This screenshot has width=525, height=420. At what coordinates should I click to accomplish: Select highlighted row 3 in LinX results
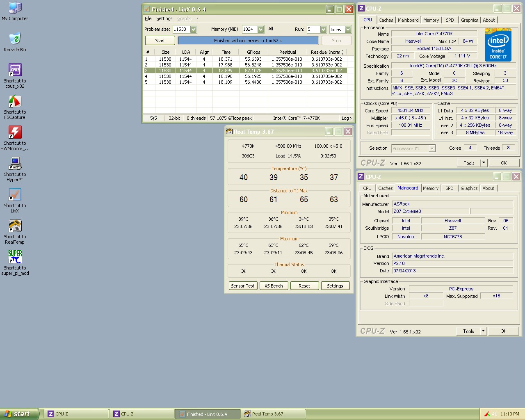[x=245, y=71]
